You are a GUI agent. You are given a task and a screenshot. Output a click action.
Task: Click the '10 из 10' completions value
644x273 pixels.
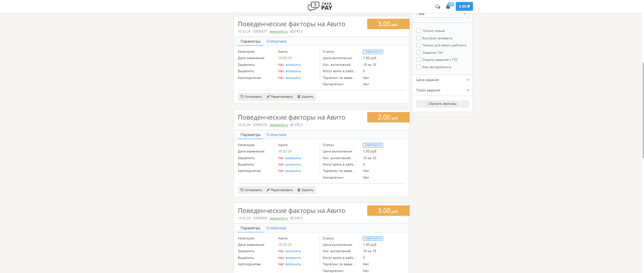tap(369, 158)
